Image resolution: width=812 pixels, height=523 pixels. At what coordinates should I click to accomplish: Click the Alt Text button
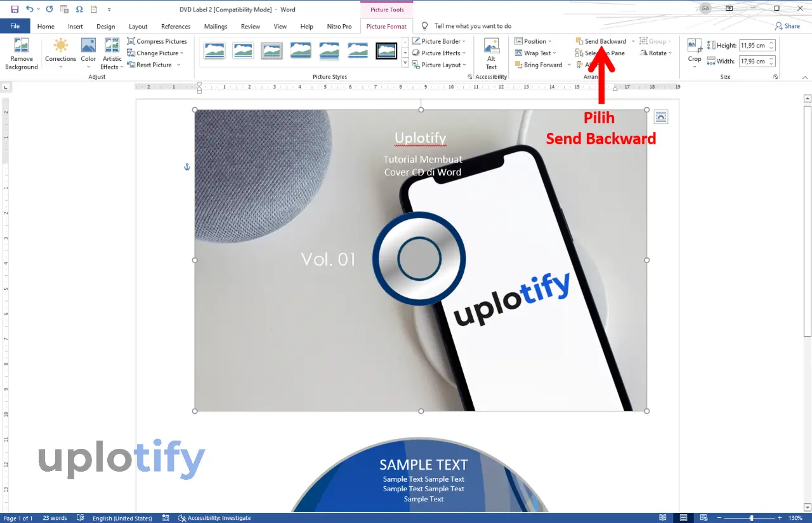pyautogui.click(x=491, y=54)
